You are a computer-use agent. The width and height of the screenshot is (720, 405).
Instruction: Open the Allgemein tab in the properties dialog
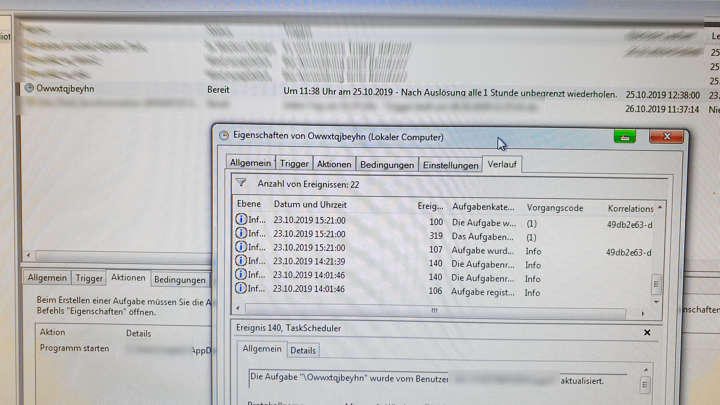250,163
